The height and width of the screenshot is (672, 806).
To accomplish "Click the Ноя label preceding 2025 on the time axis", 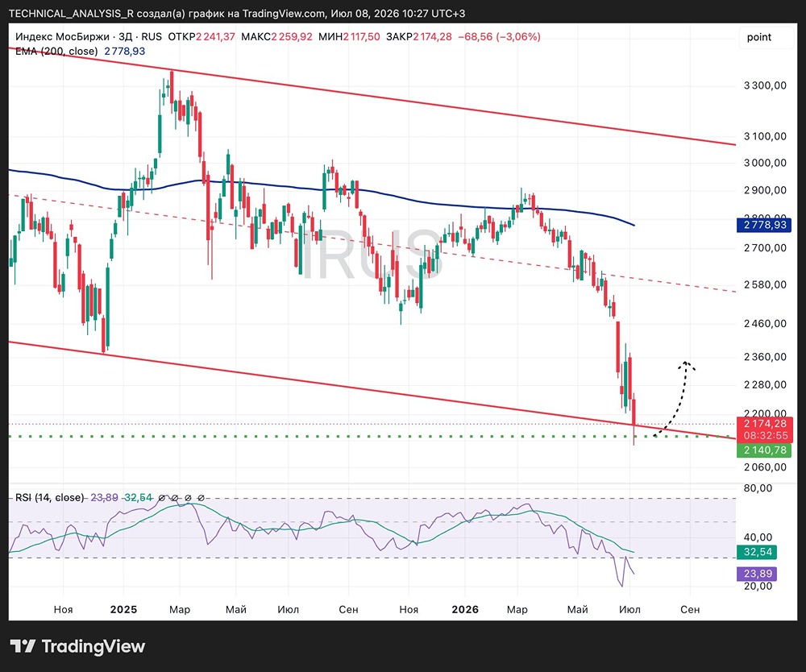I will point(63,609).
